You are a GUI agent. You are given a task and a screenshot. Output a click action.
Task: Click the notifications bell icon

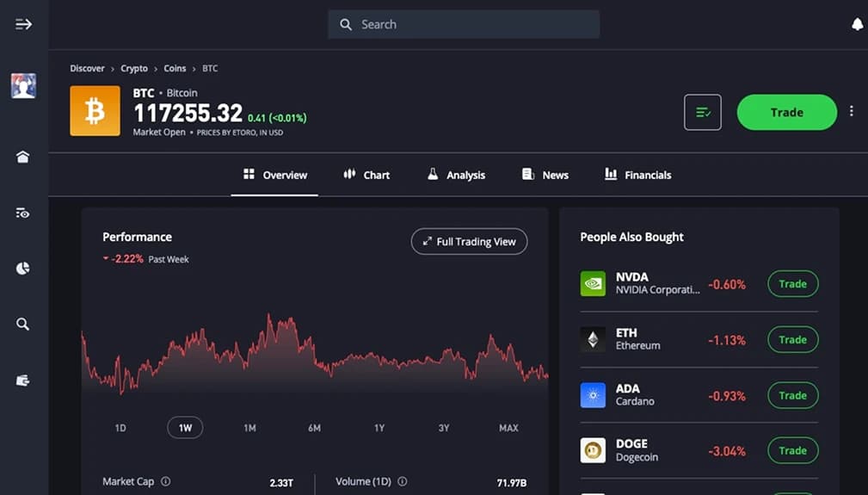coord(857,24)
